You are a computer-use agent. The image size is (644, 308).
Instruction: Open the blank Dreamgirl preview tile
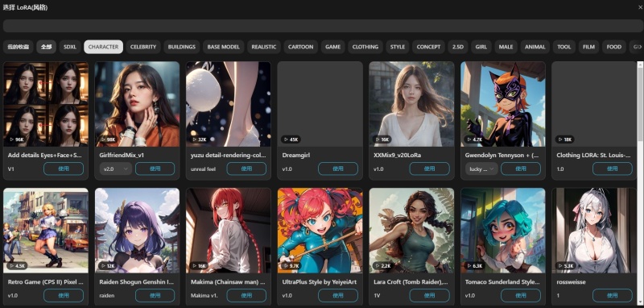click(320, 104)
